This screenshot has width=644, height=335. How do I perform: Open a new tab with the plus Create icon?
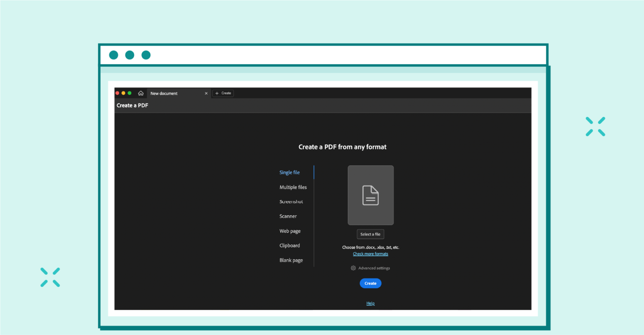click(x=223, y=93)
